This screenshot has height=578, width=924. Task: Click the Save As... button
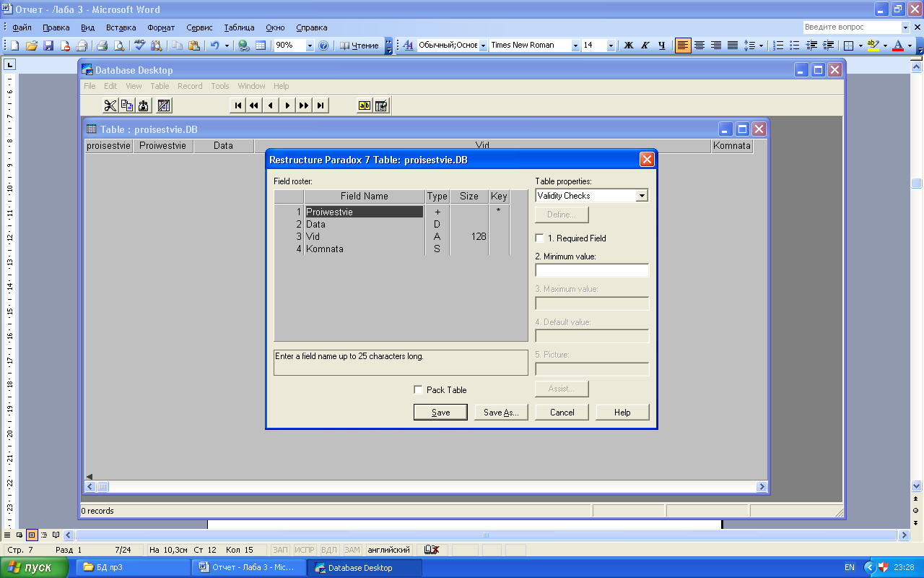click(501, 412)
